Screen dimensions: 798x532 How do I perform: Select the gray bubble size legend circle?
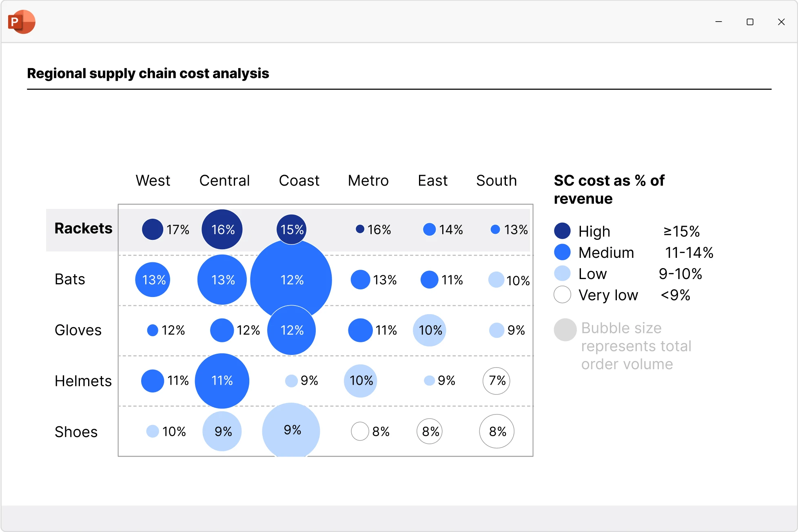click(x=565, y=330)
